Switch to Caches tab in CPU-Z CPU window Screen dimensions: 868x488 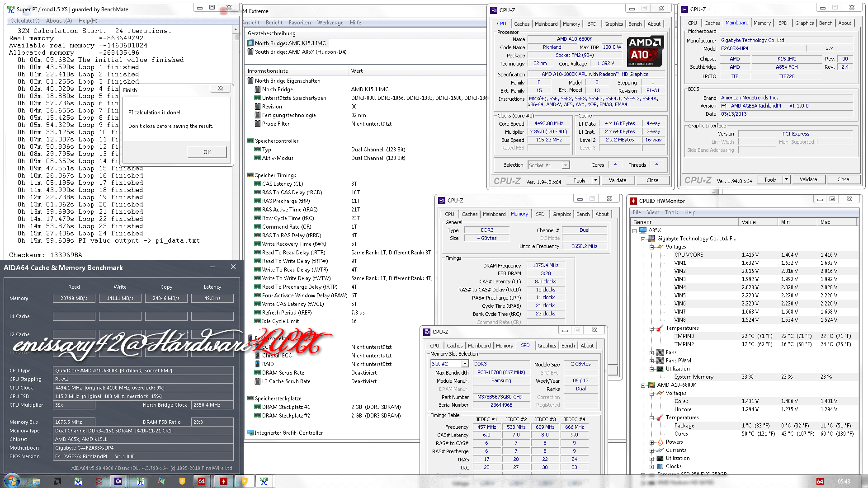[521, 24]
